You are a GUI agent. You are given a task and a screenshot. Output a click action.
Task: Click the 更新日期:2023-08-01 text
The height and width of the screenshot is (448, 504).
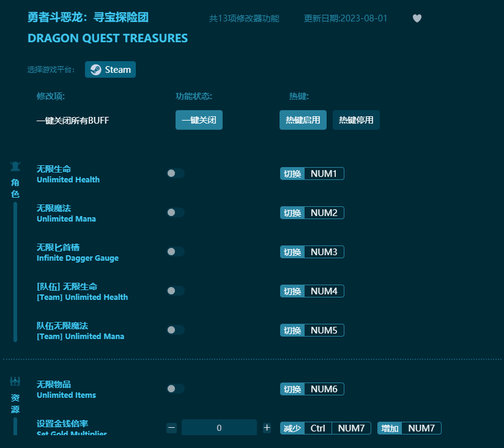point(346,18)
